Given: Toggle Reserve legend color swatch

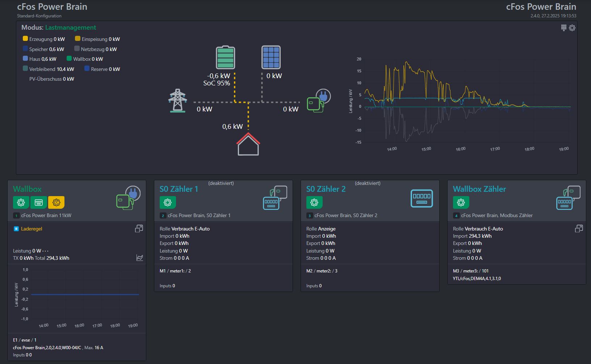Looking at the screenshot, I should point(87,68).
